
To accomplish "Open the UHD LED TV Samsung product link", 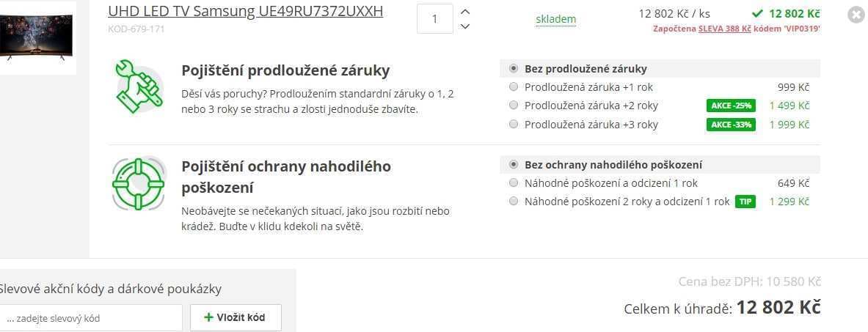I will [245, 11].
